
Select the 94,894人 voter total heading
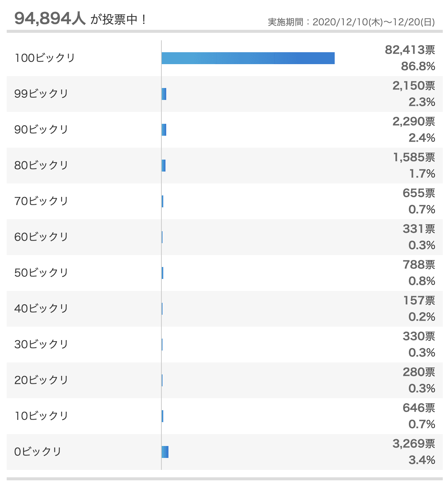(x=50, y=18)
